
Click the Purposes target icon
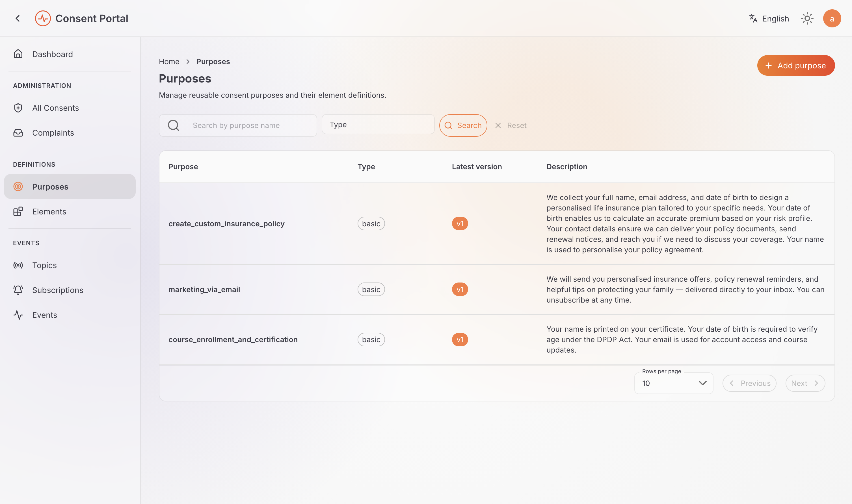click(18, 186)
